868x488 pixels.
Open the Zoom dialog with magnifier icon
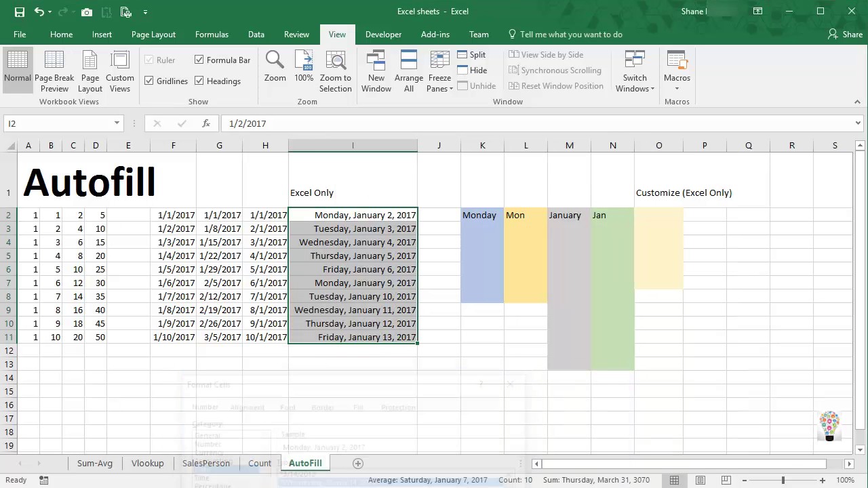(275, 68)
